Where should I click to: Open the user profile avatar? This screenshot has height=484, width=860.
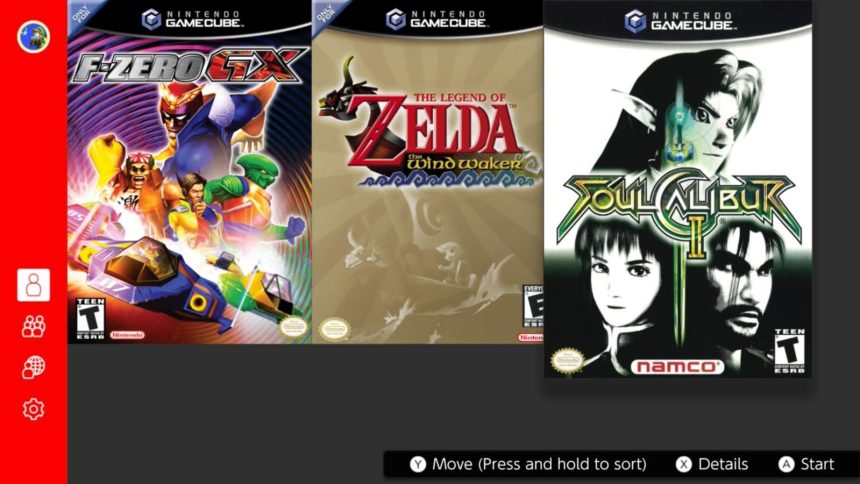click(x=33, y=37)
